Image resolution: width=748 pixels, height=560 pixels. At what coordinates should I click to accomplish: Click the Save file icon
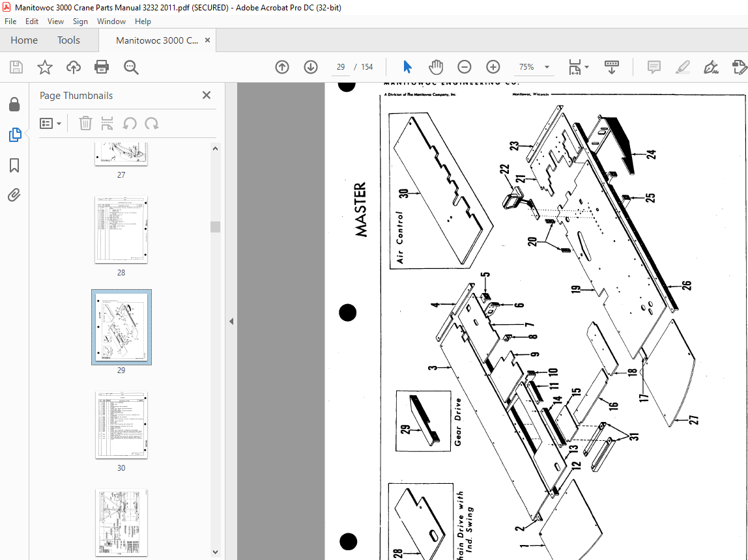click(x=16, y=67)
